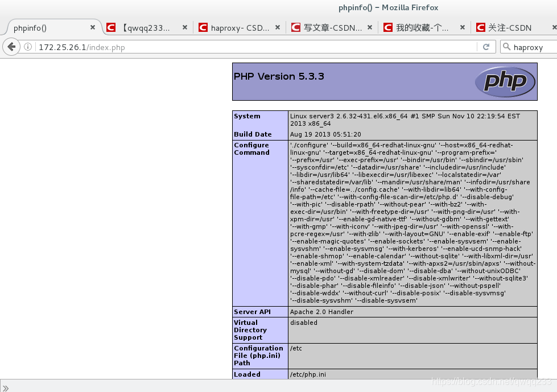Click the System row label
This screenshot has width=557, height=392.
pos(247,116)
